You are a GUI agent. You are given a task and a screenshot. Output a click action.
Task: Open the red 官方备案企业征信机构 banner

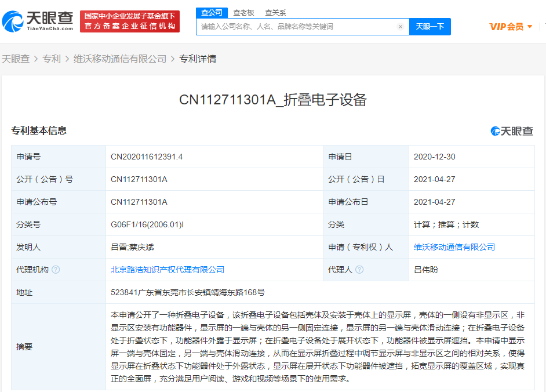pyautogui.click(x=130, y=21)
